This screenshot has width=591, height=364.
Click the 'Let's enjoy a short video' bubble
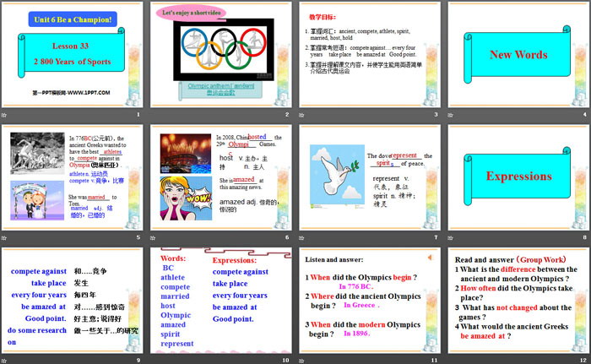point(191,13)
